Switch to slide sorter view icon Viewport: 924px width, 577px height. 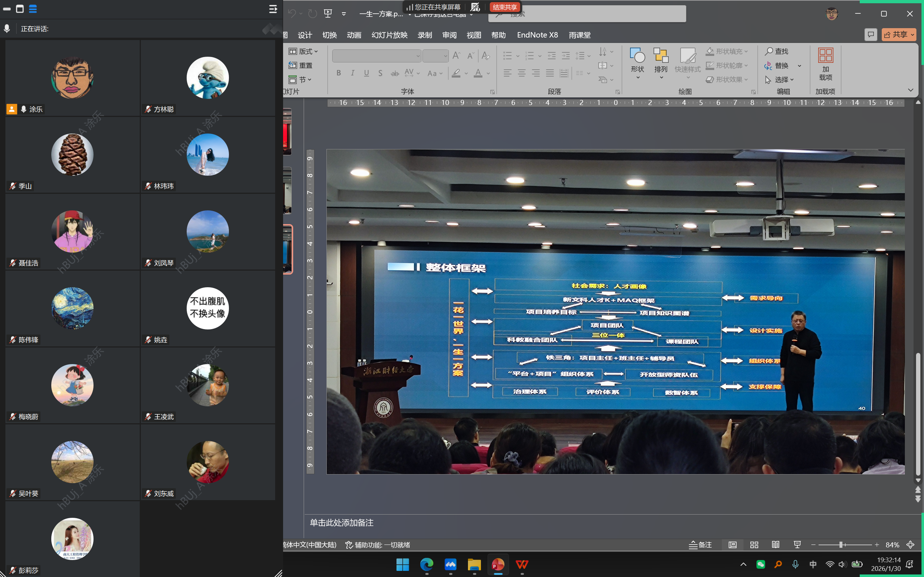[754, 545]
